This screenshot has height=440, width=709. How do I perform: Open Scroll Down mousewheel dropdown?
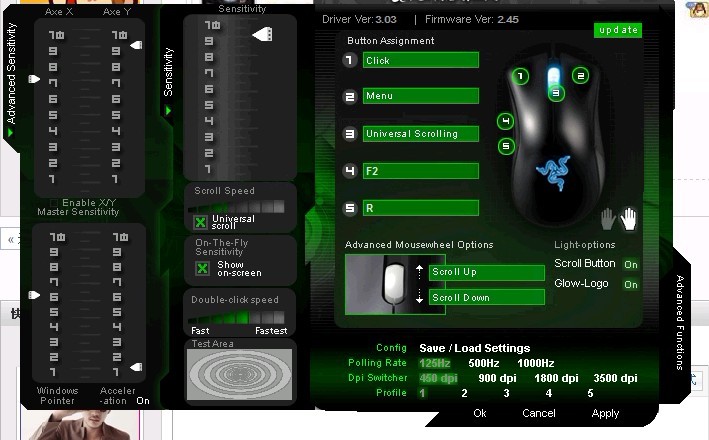coord(487,297)
